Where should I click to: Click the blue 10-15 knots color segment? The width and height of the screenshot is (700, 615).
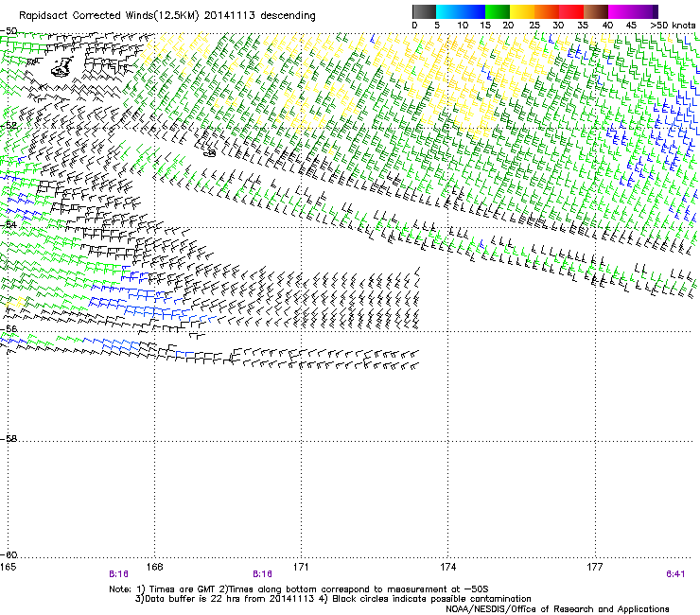coord(473,11)
